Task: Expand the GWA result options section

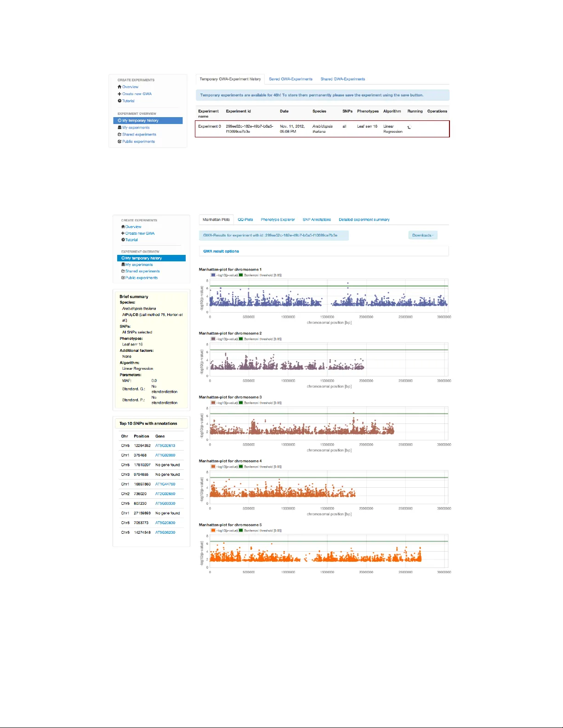Action: click(x=221, y=251)
